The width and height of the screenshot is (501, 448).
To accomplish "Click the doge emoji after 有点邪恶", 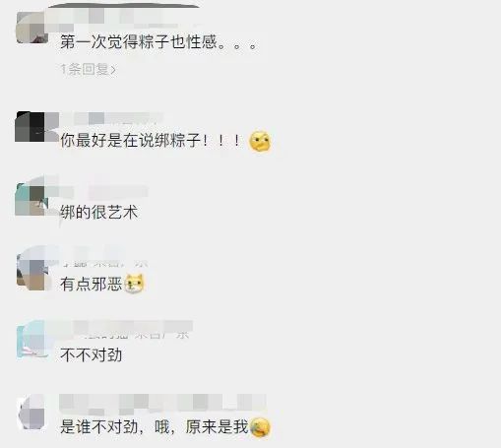I will click(x=135, y=284).
